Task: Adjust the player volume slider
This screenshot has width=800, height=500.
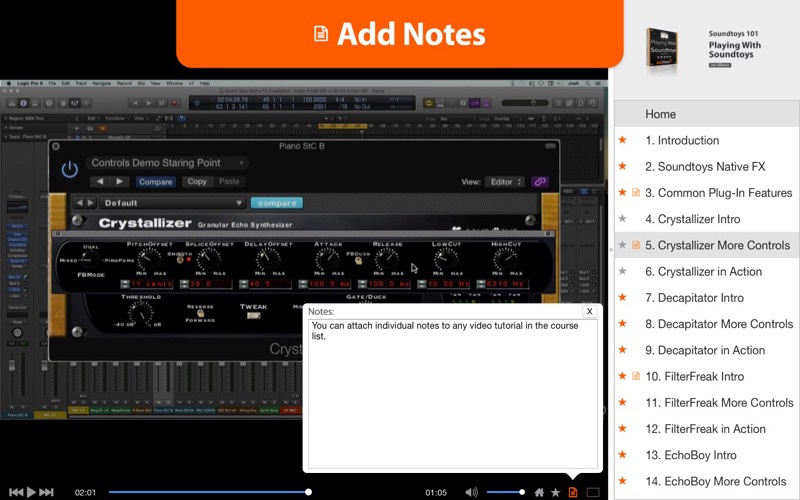Action: 506,492
